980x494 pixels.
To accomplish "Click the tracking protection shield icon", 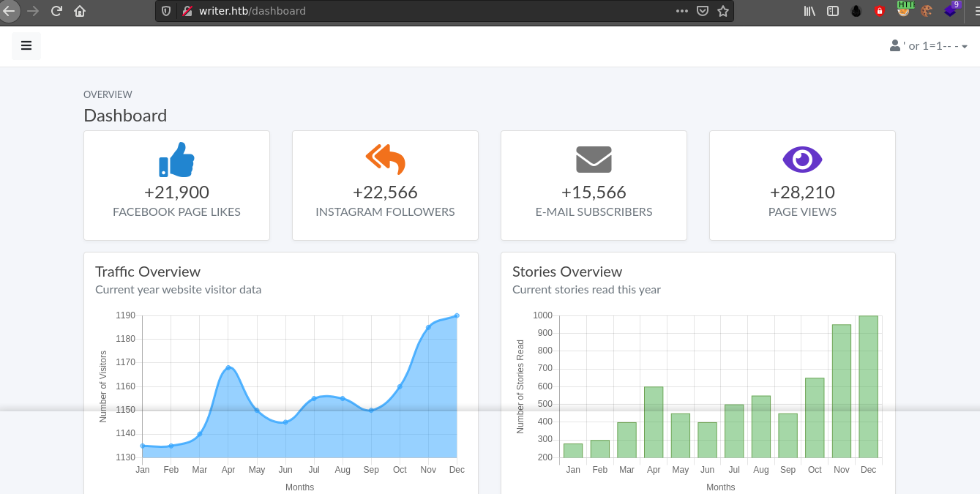I will pos(167,11).
